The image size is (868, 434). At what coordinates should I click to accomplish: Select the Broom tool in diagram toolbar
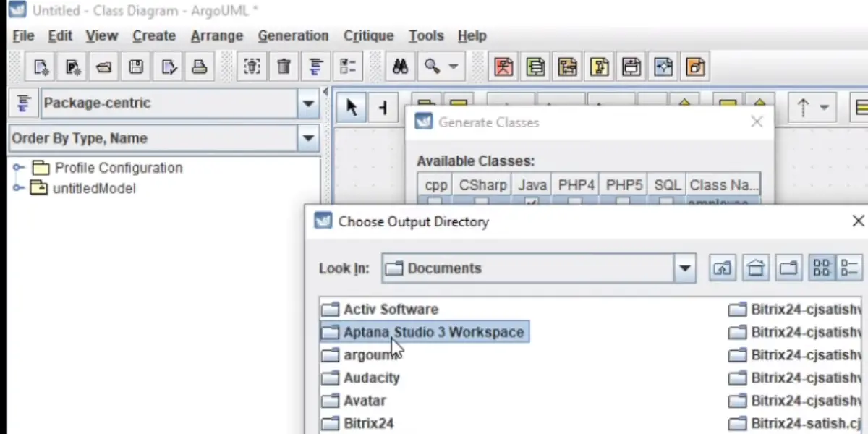click(x=383, y=108)
